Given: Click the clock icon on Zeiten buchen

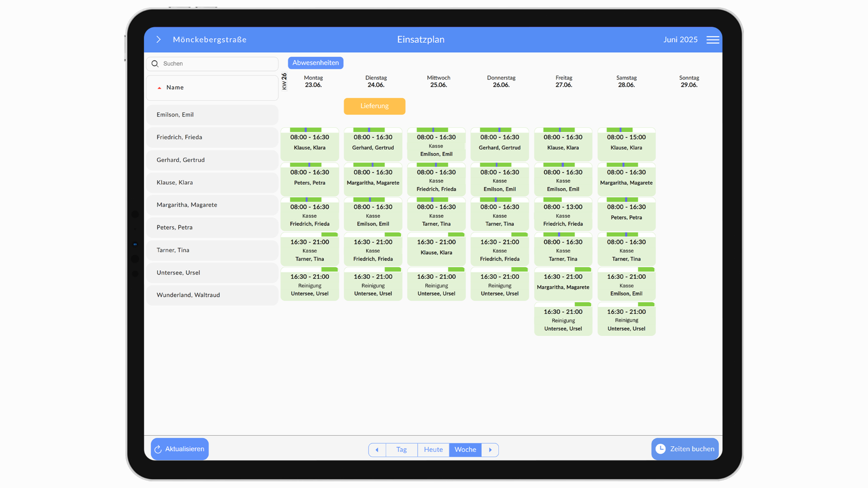Looking at the screenshot, I should [660, 449].
